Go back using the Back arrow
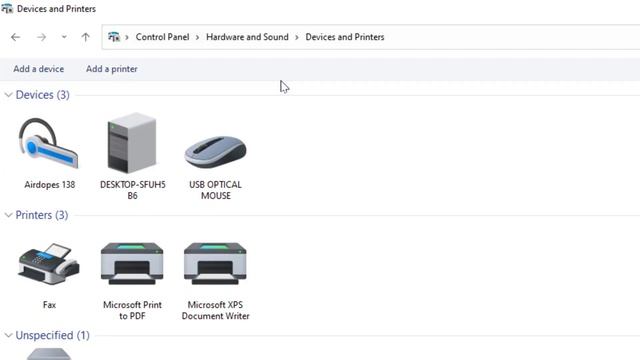The height and width of the screenshot is (360, 640). click(16, 37)
